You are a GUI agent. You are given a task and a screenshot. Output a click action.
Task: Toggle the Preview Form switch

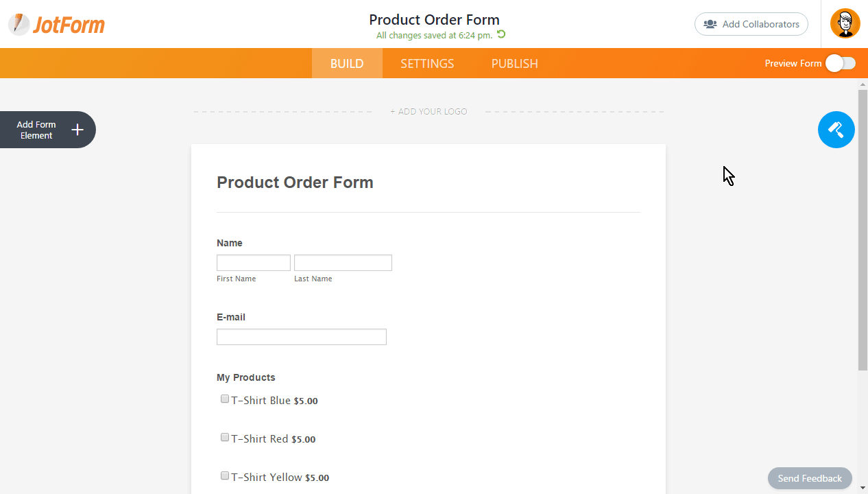[840, 64]
